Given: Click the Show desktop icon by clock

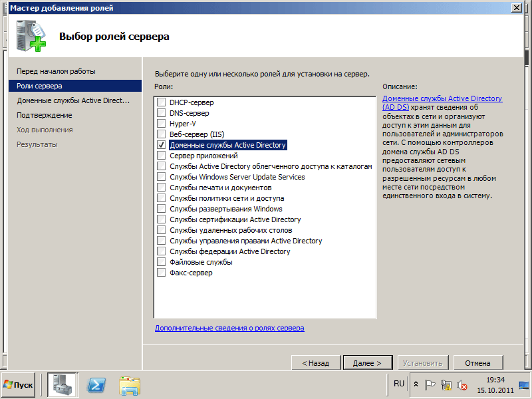Looking at the screenshot, I should [523, 386].
